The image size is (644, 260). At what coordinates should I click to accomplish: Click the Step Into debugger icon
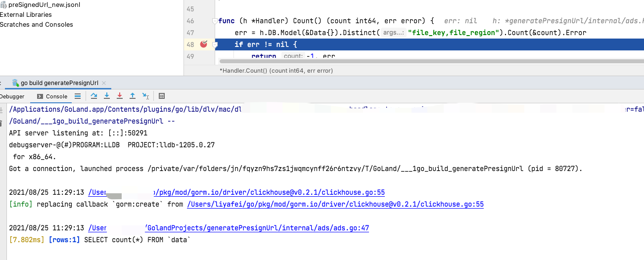tap(107, 96)
